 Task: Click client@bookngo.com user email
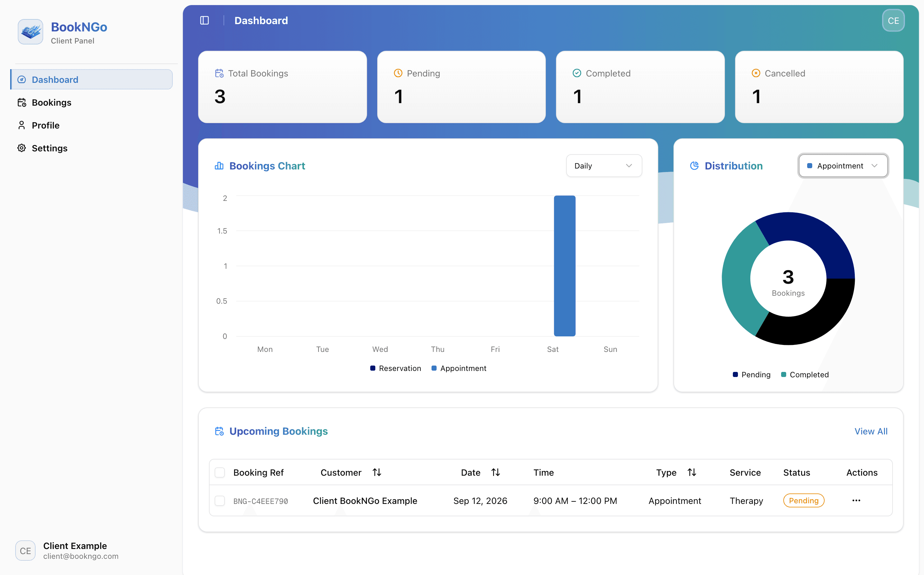click(x=81, y=556)
